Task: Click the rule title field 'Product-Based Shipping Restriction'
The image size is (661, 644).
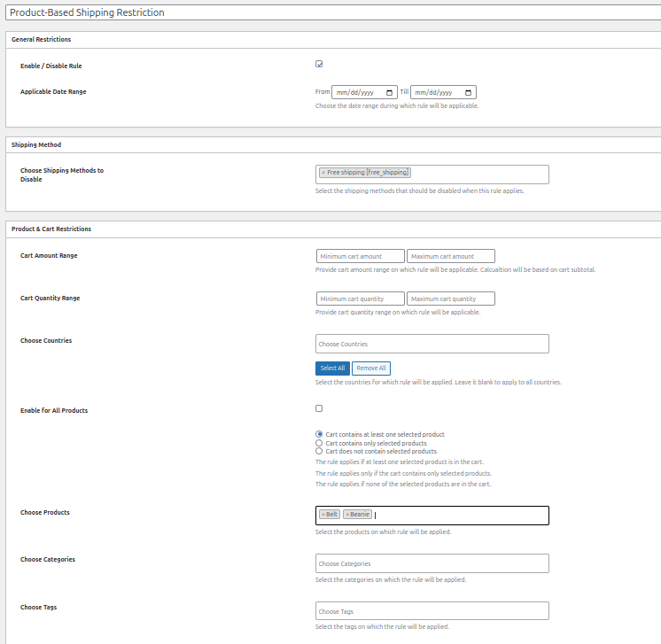Action: pyautogui.click(x=333, y=12)
